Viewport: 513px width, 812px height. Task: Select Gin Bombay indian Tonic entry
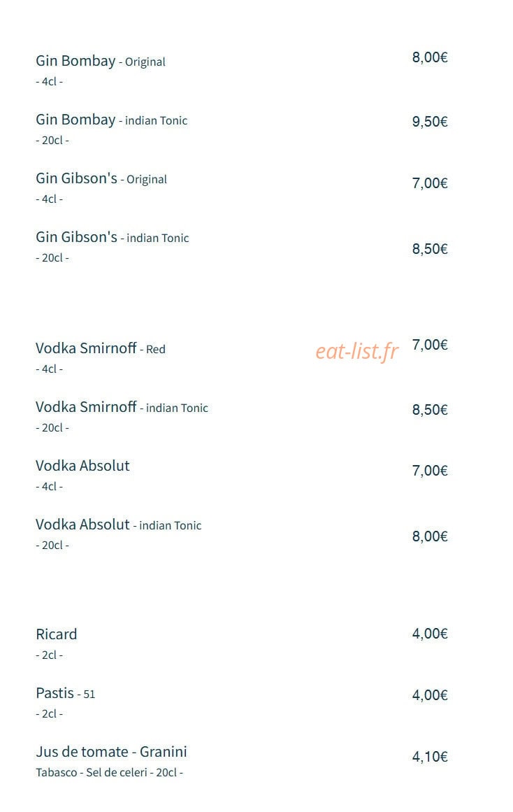(111, 120)
